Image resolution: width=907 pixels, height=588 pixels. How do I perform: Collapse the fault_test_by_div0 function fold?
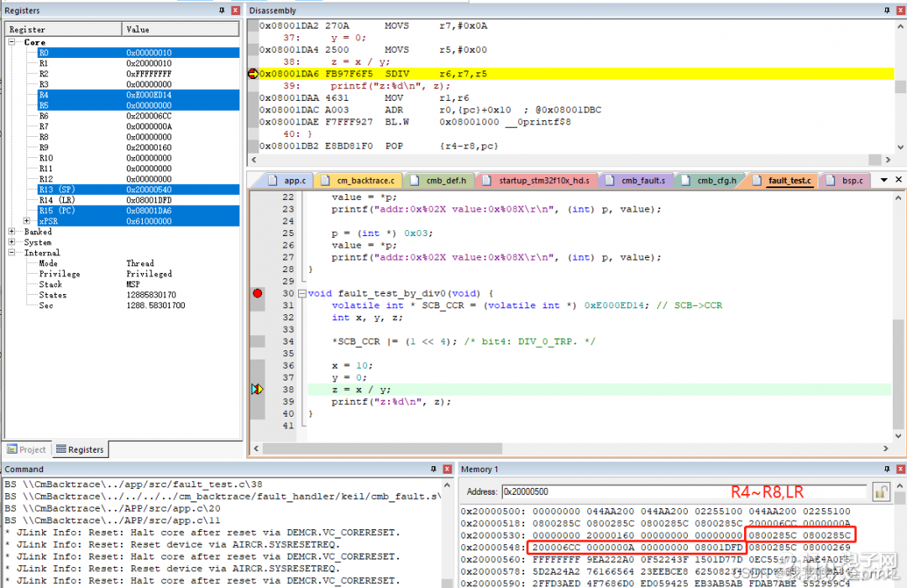(302, 293)
